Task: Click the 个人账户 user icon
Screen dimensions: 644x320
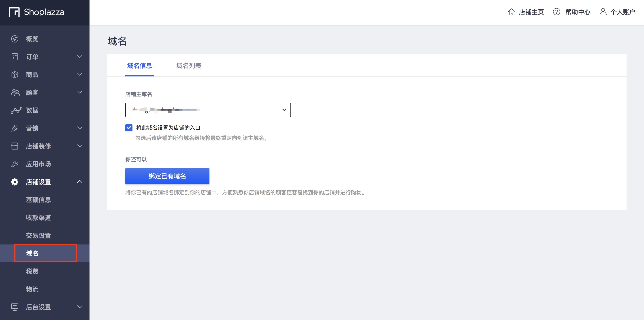Action: (603, 12)
